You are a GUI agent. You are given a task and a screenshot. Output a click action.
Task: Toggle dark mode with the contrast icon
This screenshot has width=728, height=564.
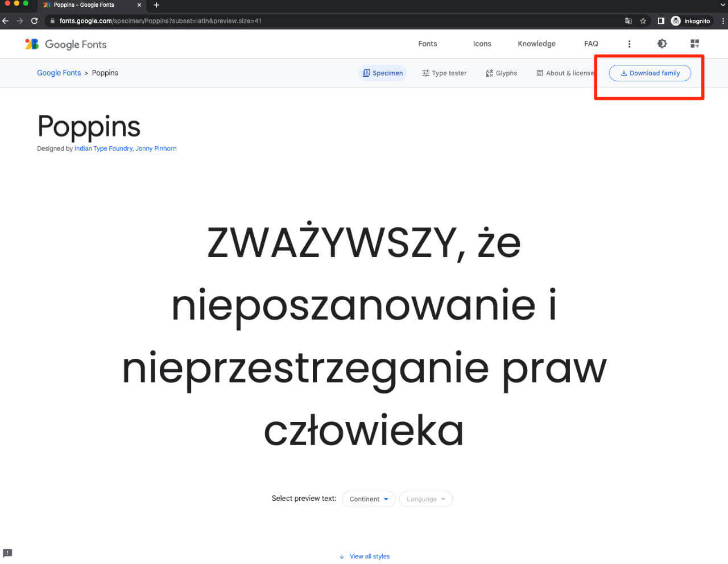tap(661, 43)
